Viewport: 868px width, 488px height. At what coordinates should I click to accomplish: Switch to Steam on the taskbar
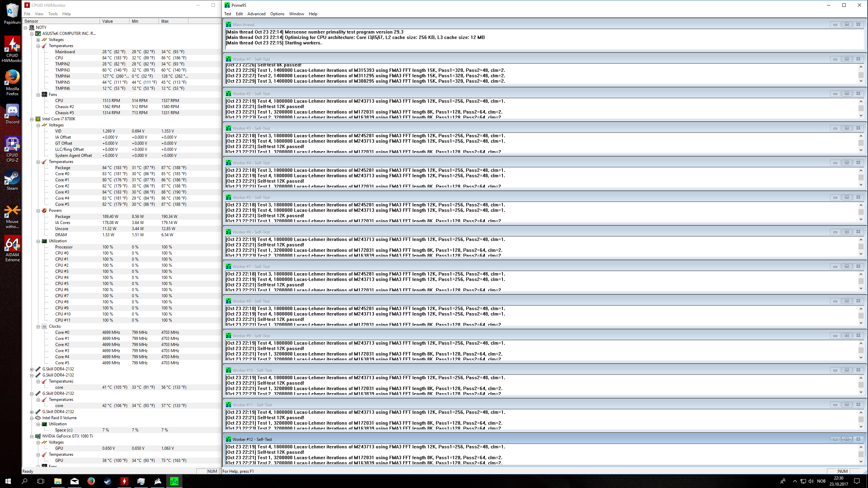[x=107, y=481]
